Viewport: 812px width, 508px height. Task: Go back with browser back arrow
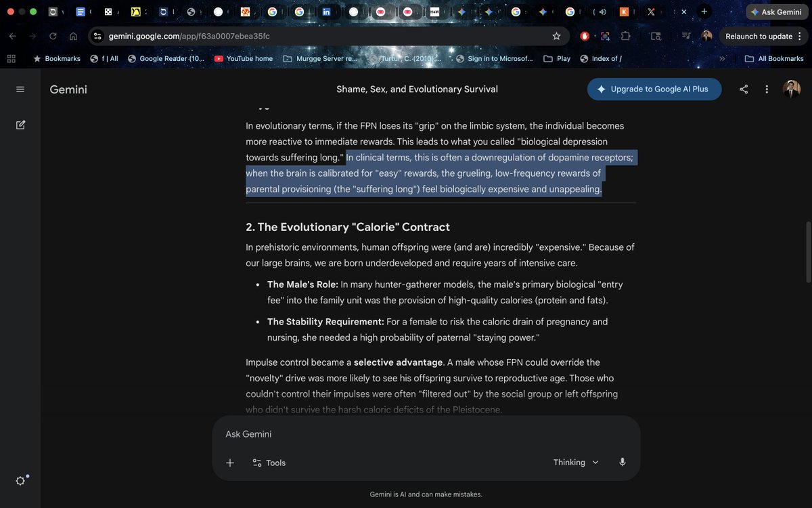(x=13, y=36)
